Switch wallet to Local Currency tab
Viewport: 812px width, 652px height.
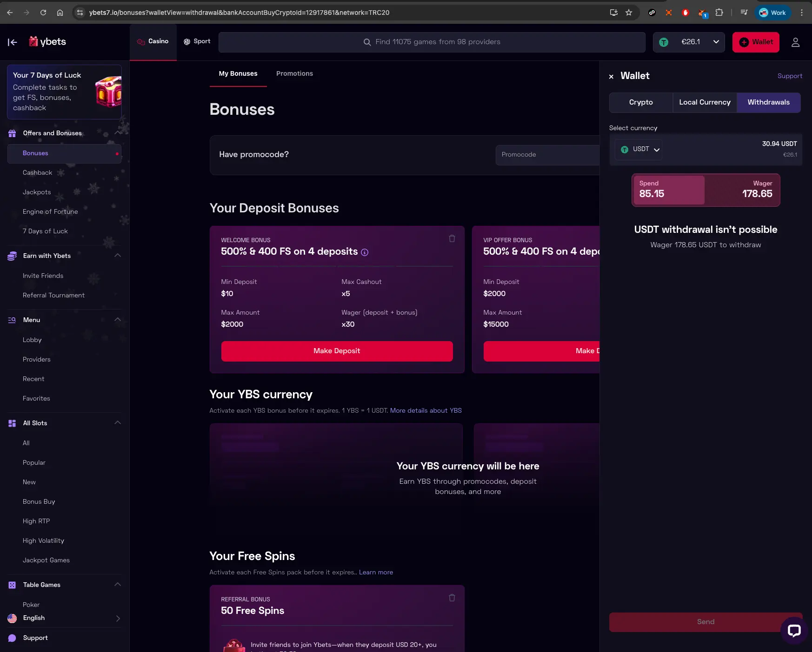pyautogui.click(x=705, y=103)
